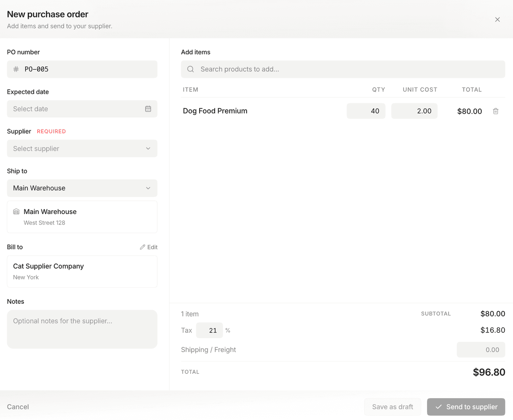Click the chevron on Main Warehouse selector
The width and height of the screenshot is (513, 420).
pos(148,188)
